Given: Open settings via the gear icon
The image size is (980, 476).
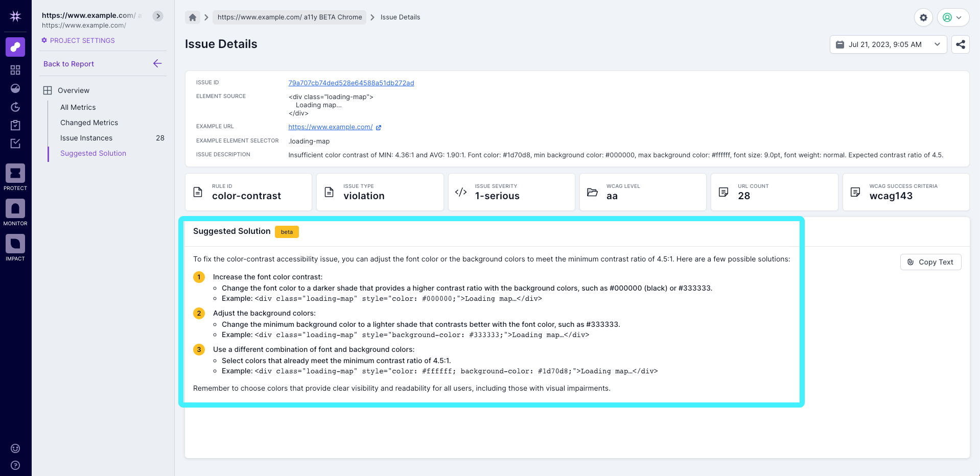Looking at the screenshot, I should click(924, 17).
